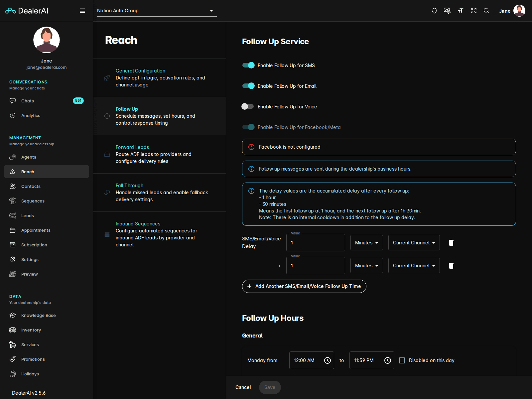Screen dimensions: 532x399
Task: Switch to the Forward Leads section
Action: tap(132, 147)
